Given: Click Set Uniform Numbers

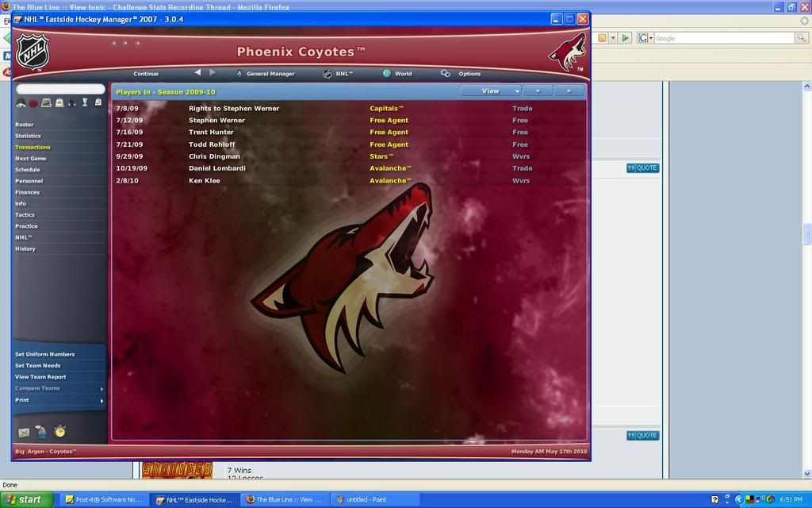Looking at the screenshot, I should point(45,355).
